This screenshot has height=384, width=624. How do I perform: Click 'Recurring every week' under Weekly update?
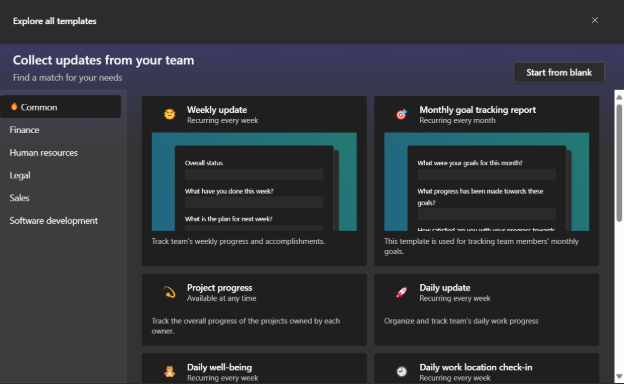[222, 121]
